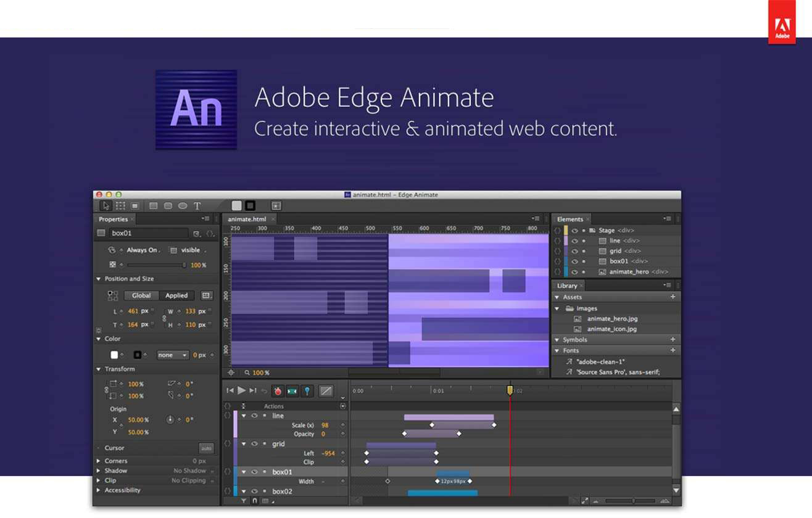Click the cursor 'auto' button
Image resolution: width=812 pixels, height=518 pixels.
(206, 448)
